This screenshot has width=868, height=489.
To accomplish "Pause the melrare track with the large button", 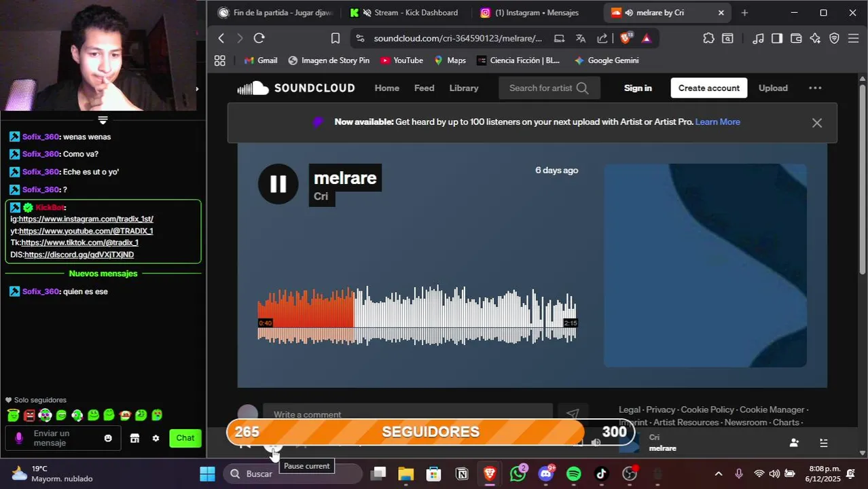I will click(278, 184).
